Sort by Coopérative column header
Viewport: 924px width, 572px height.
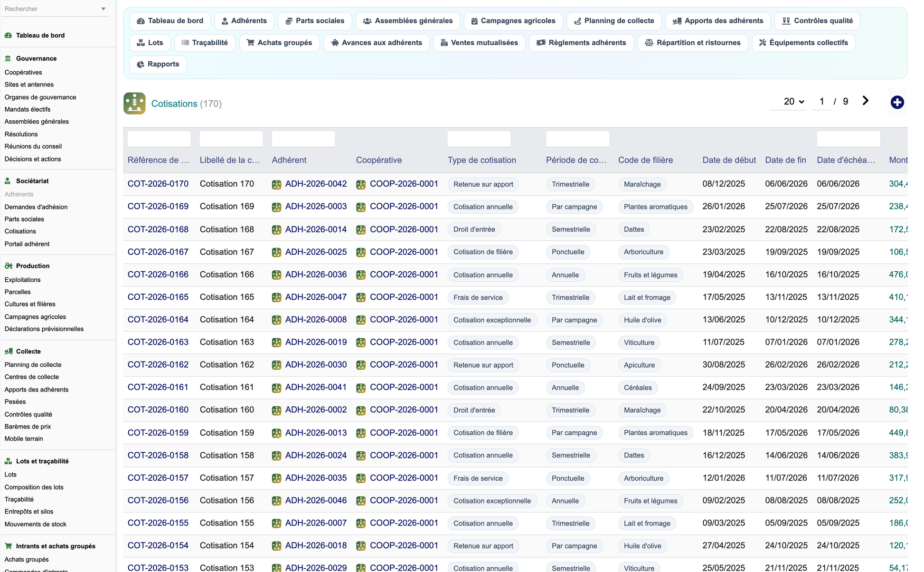[x=379, y=160]
